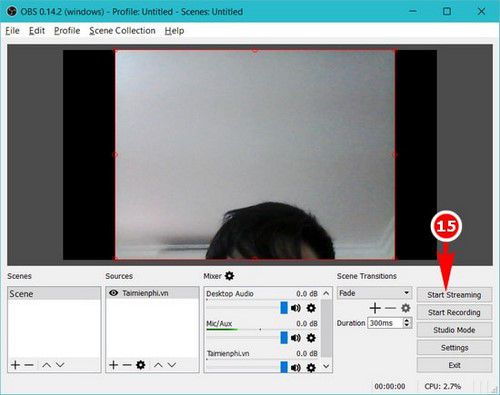Adjust Desktop Audio volume slider
Viewport: 500px width, 395px height.
point(284,308)
